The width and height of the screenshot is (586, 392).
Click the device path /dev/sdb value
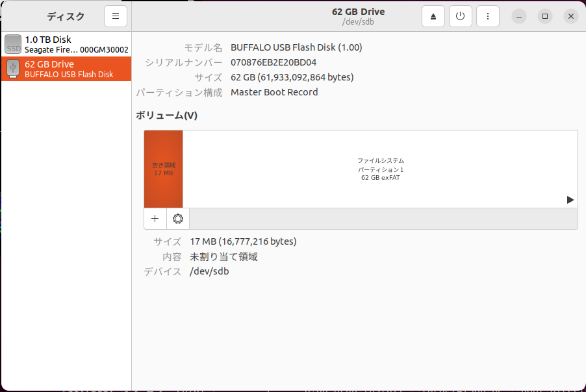coord(209,271)
